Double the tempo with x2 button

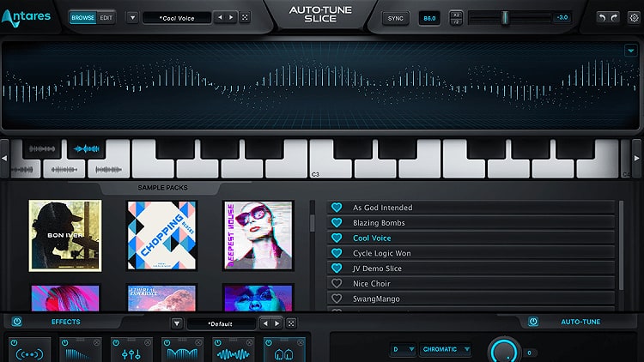coord(456,15)
